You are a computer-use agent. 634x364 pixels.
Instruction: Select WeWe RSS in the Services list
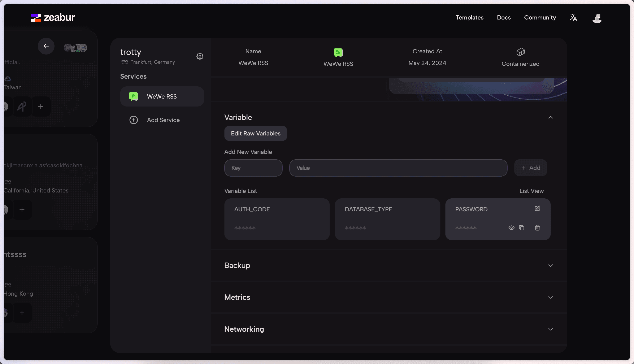point(162,96)
